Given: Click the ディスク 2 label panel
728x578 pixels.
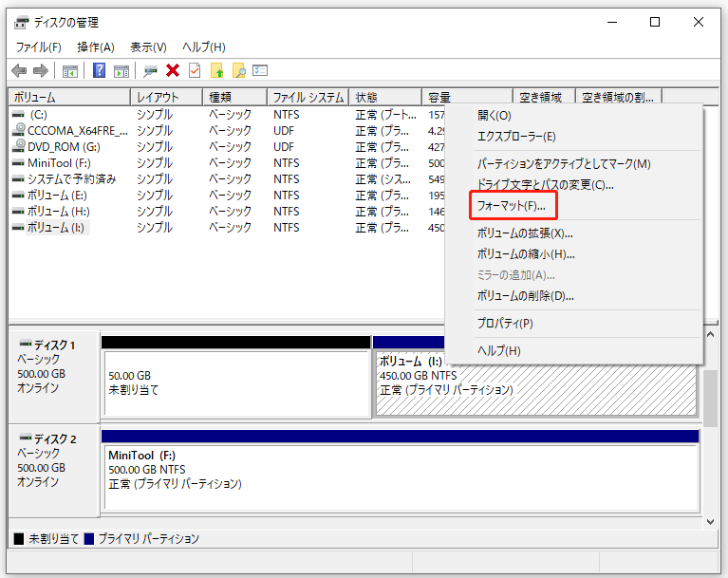Looking at the screenshot, I should 53,471.
